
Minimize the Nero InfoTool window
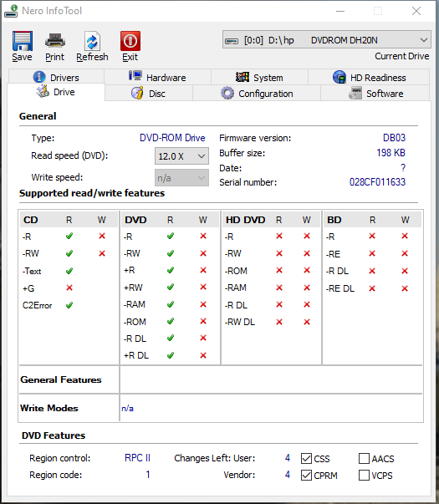tap(340, 11)
